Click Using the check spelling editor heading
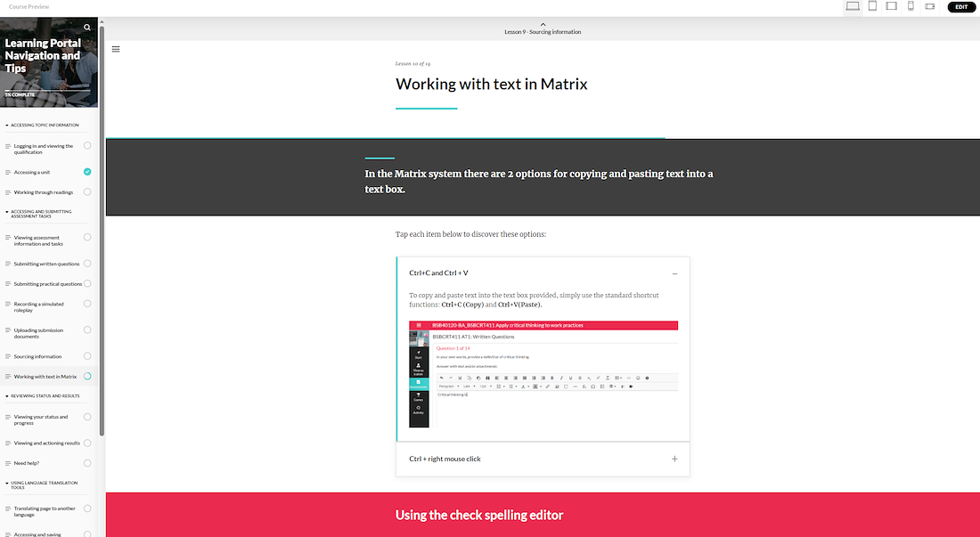The image size is (980, 537). pyautogui.click(x=479, y=515)
